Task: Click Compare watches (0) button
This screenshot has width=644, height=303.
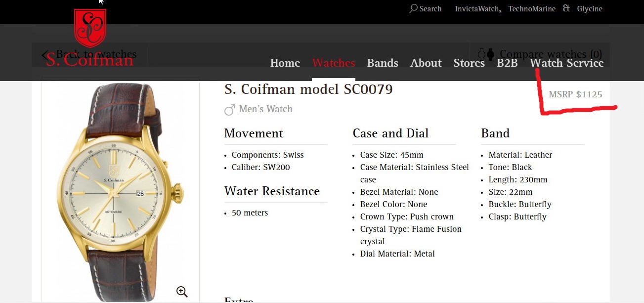Action: coord(539,54)
